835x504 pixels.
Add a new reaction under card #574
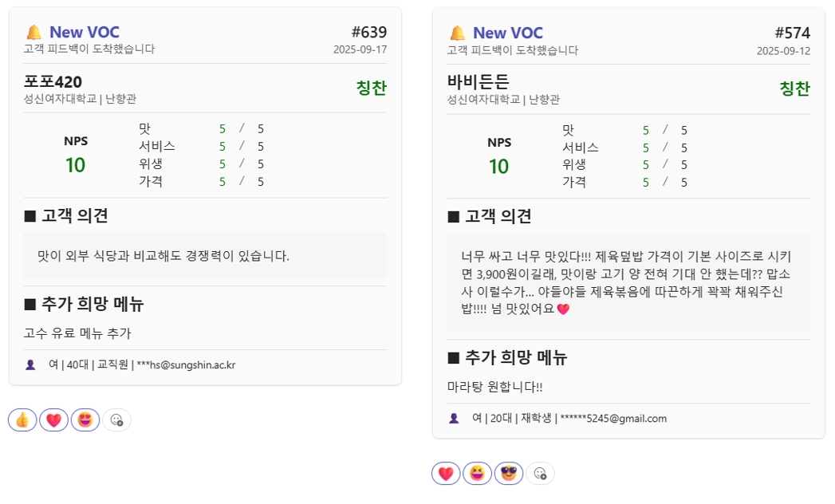(540, 473)
